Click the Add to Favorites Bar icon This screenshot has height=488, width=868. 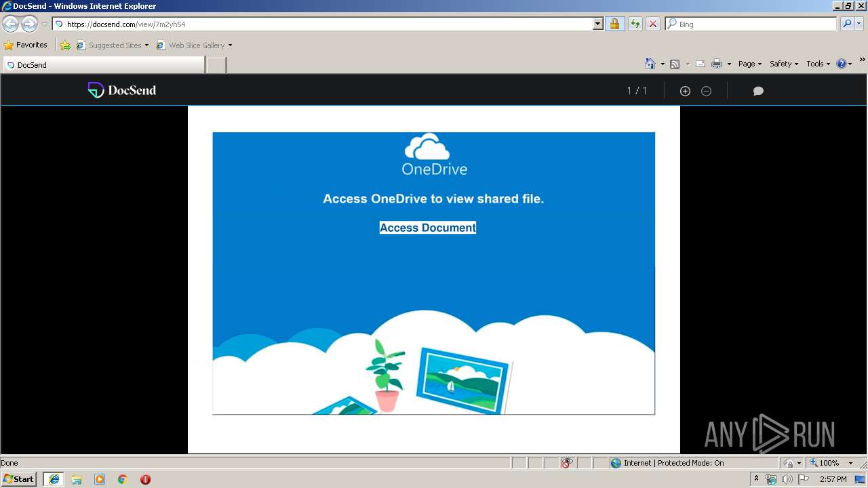pos(65,45)
